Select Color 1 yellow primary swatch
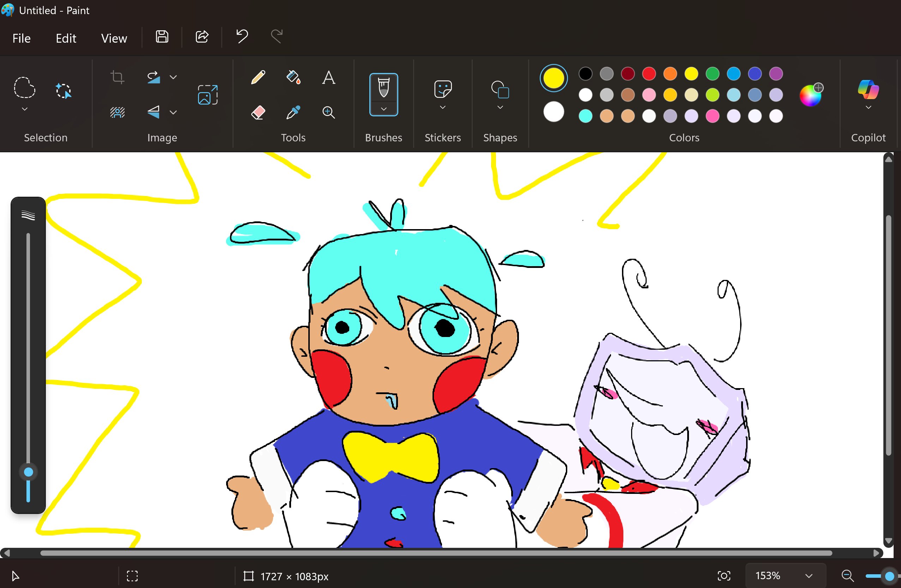The height and width of the screenshot is (588, 901). [554, 78]
